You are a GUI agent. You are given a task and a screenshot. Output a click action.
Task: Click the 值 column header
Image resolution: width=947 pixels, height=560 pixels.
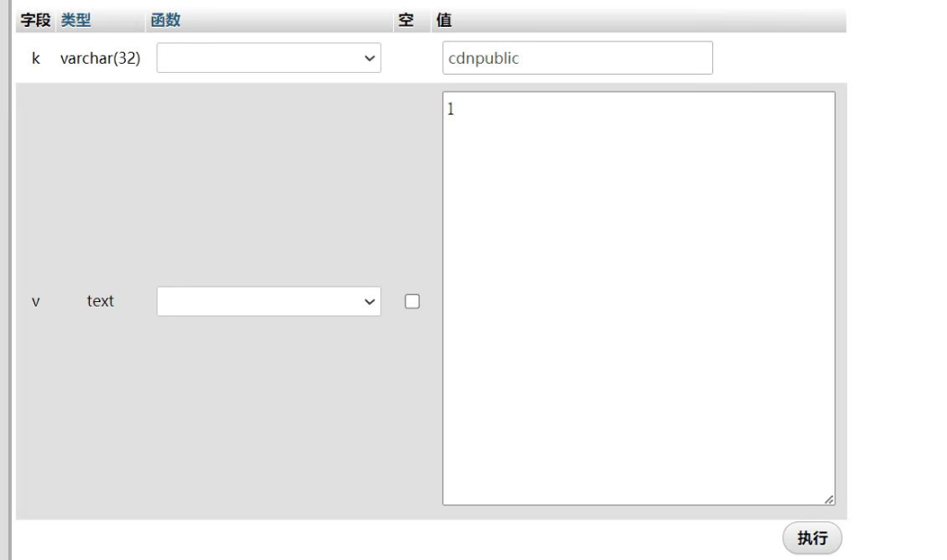tap(444, 19)
